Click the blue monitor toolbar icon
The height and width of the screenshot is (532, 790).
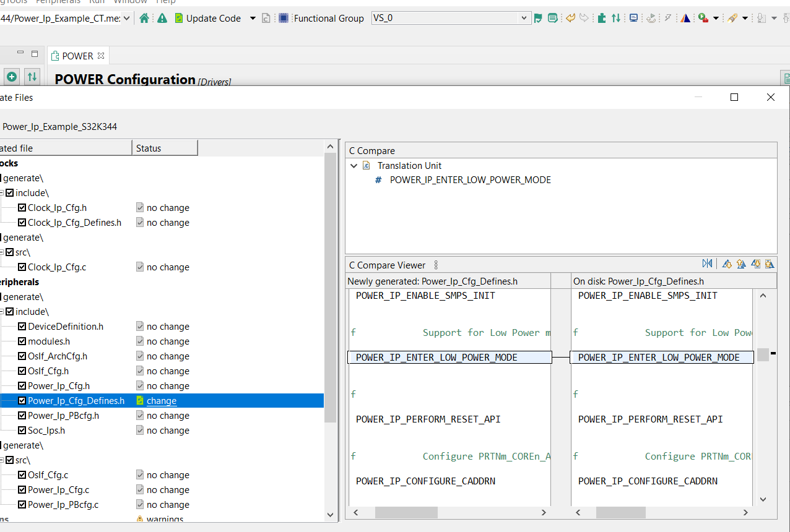pos(634,18)
